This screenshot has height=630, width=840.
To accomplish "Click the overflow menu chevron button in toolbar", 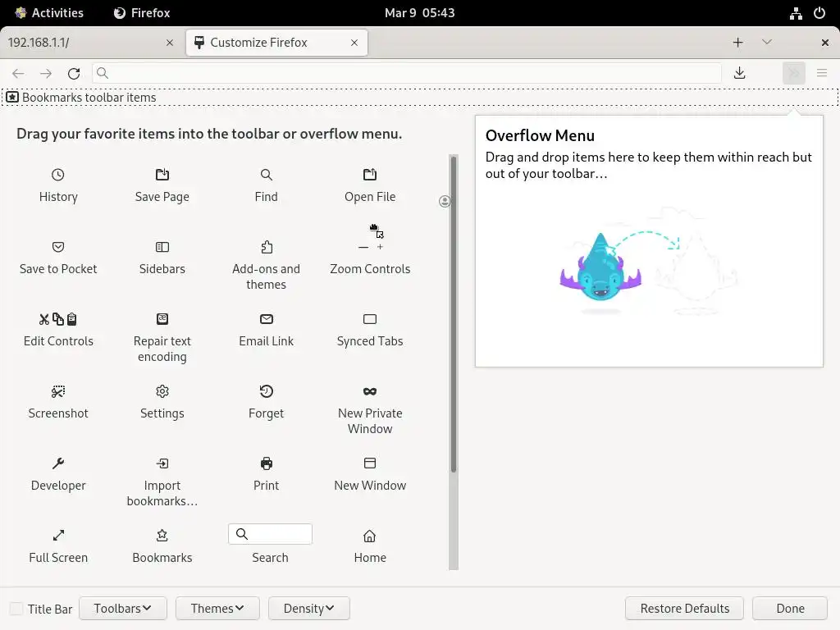I will pyautogui.click(x=794, y=73).
